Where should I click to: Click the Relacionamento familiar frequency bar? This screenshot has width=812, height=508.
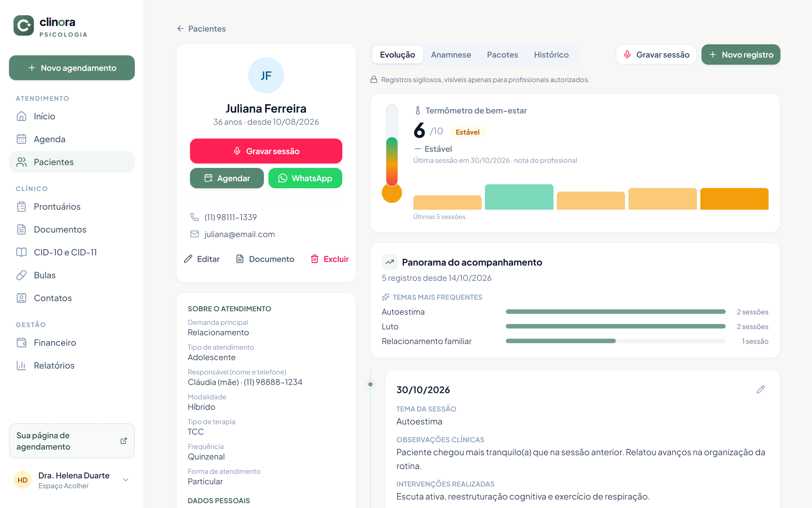(615, 341)
